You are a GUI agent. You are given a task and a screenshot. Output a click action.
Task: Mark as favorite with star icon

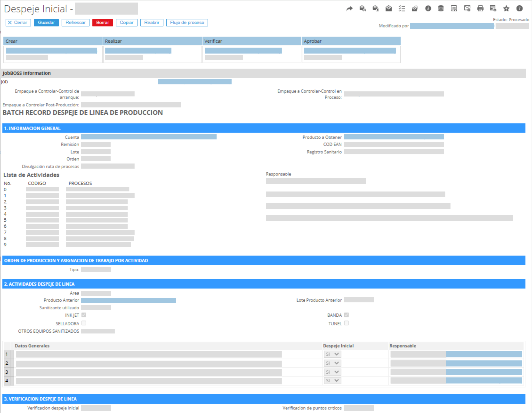[506, 9]
